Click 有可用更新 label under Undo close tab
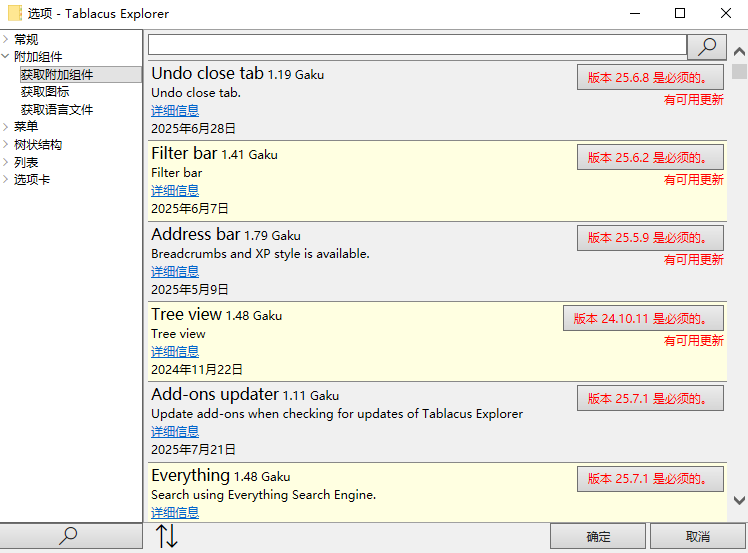The height and width of the screenshot is (553, 748). coord(694,100)
